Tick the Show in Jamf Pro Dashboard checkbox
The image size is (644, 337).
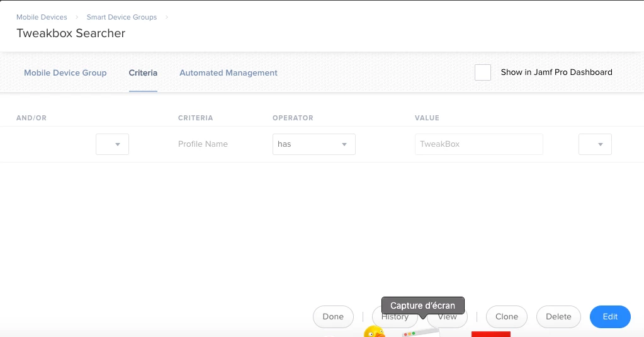click(x=483, y=72)
